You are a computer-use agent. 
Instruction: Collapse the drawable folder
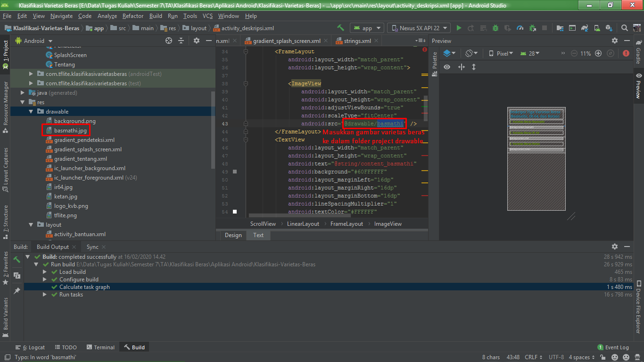pos(31,112)
